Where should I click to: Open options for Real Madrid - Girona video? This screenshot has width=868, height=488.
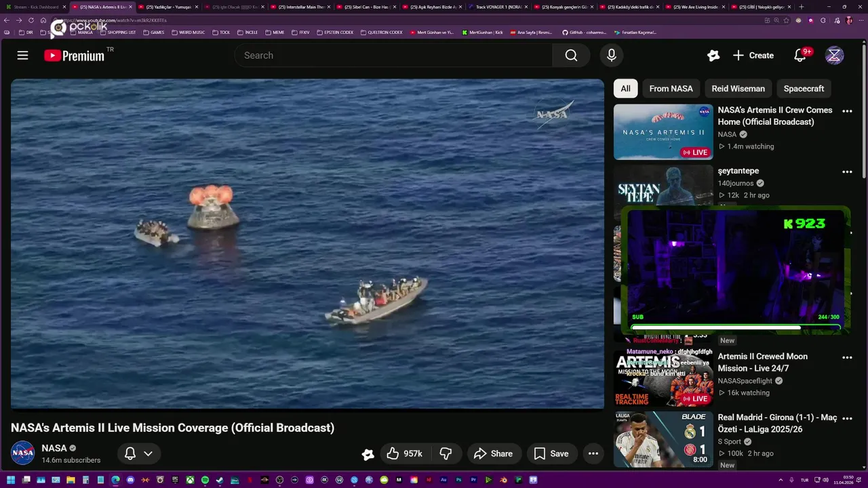pyautogui.click(x=847, y=419)
